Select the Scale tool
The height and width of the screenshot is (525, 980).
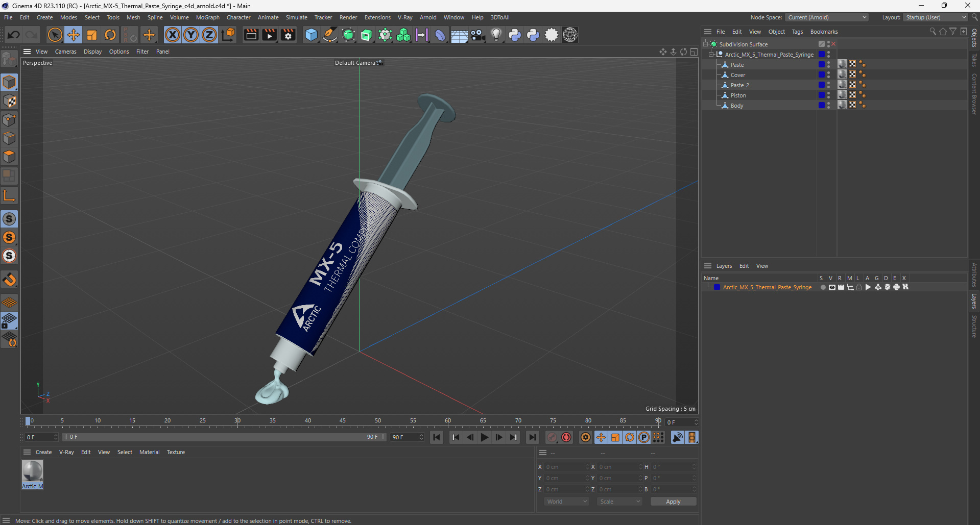pyautogui.click(x=92, y=35)
